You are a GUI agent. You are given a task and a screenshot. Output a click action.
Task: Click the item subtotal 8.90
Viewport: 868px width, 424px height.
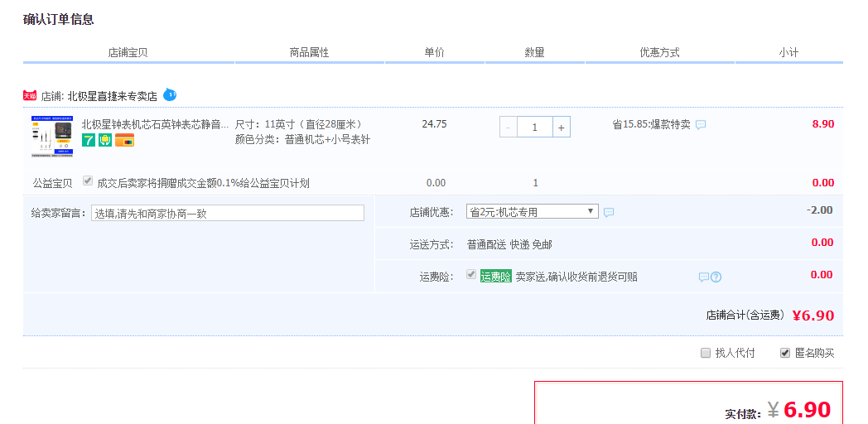(x=823, y=124)
